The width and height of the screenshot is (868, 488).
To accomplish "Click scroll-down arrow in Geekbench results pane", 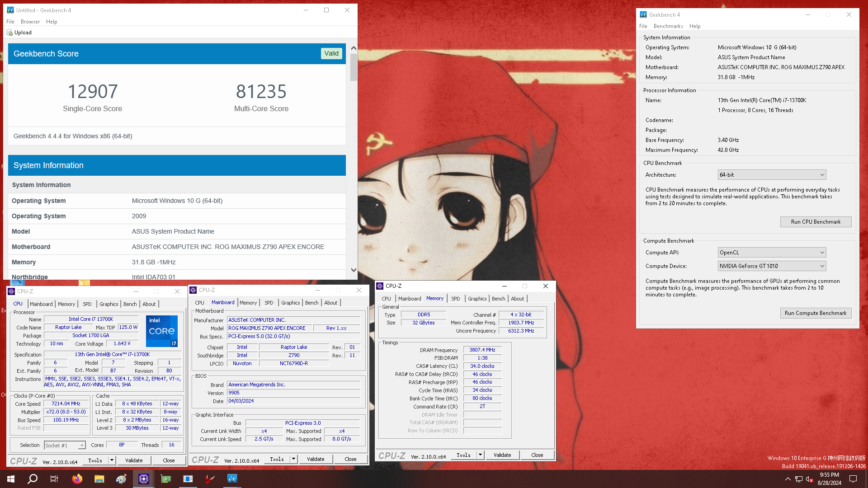I will [354, 270].
